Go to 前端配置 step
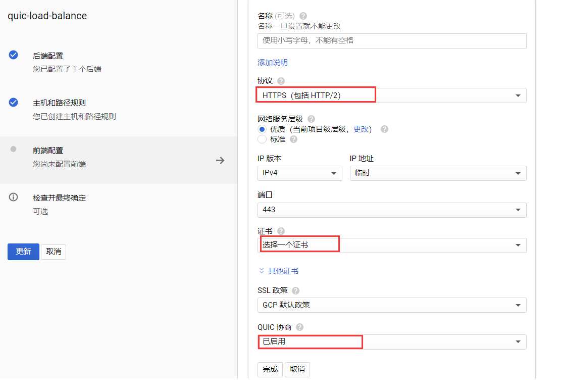563x392 pixels. (119, 160)
